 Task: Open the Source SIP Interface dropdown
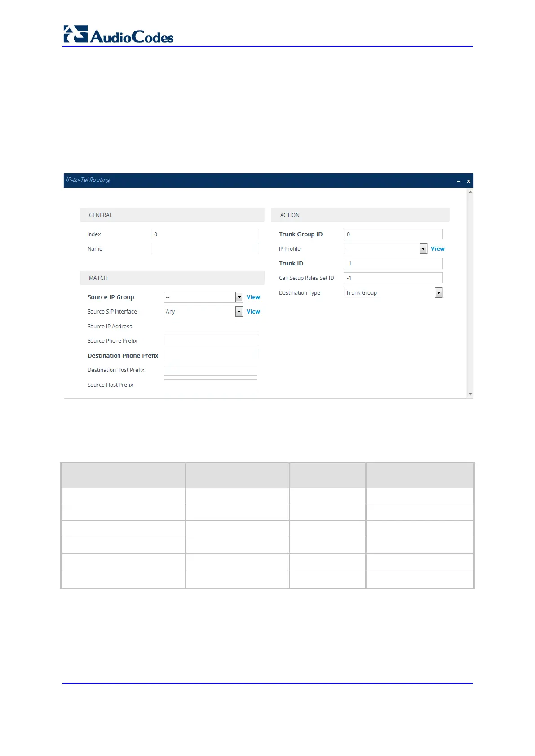coord(203,312)
